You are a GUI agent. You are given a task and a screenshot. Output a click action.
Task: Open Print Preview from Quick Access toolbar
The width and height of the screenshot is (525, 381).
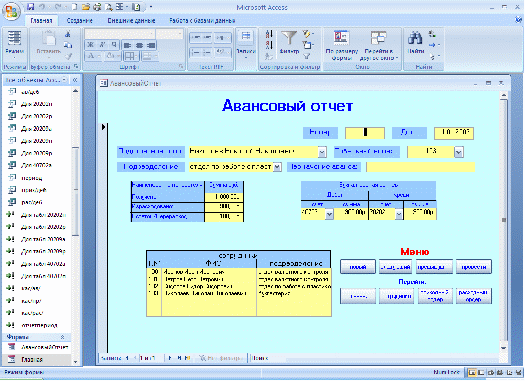pyautogui.click(x=108, y=7)
